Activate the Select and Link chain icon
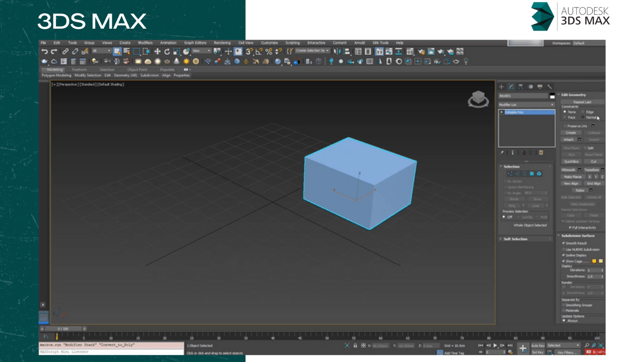This screenshot has width=644, height=362. pyautogui.click(x=65, y=51)
